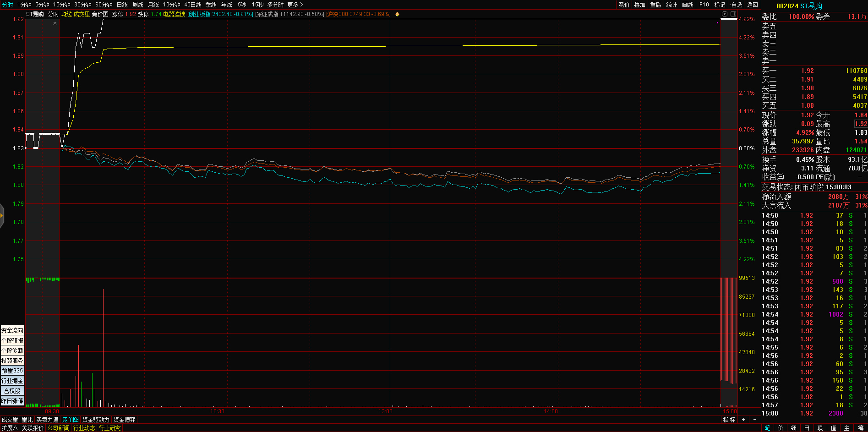The image size is (868, 432).
Task: Open the F10 company info page
Action: 704,5
